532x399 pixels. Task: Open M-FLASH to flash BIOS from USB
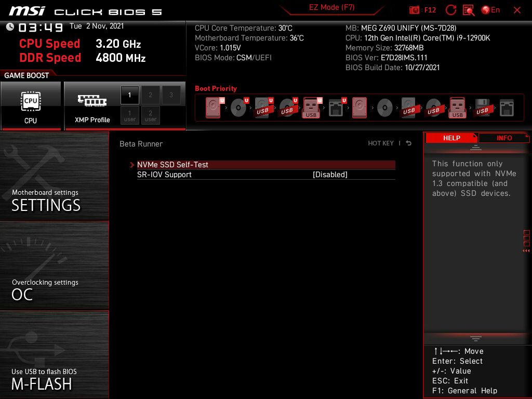pyautogui.click(x=54, y=355)
